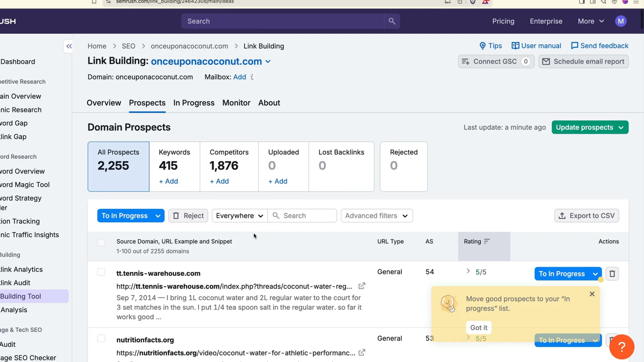Check the nutritionfacts.org row checkbox
Screen dimensions: 644x362
click(101, 339)
